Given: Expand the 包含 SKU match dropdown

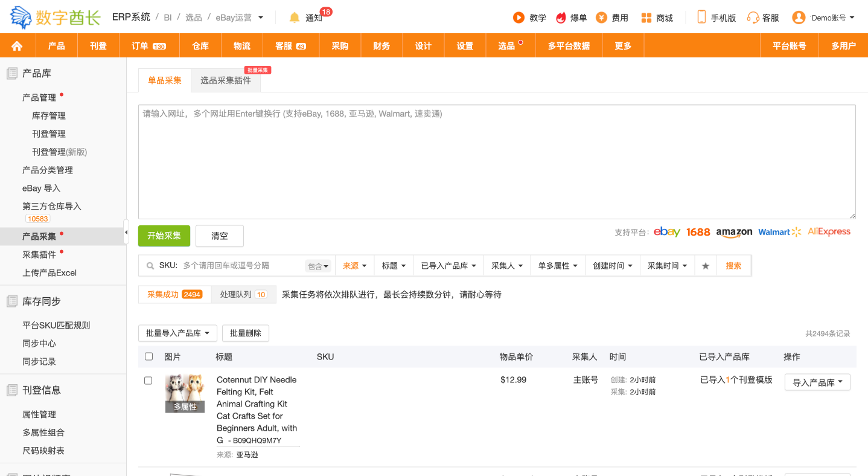Looking at the screenshot, I should (318, 266).
